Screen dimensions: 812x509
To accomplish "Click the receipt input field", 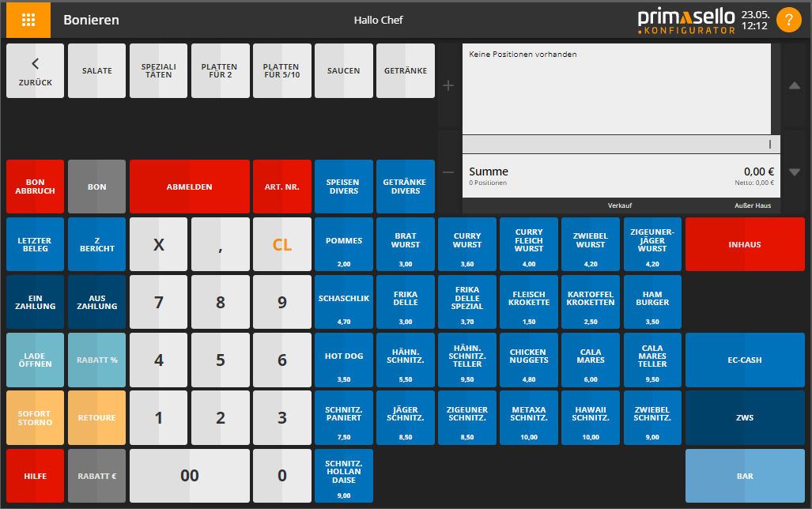I will coord(621,145).
